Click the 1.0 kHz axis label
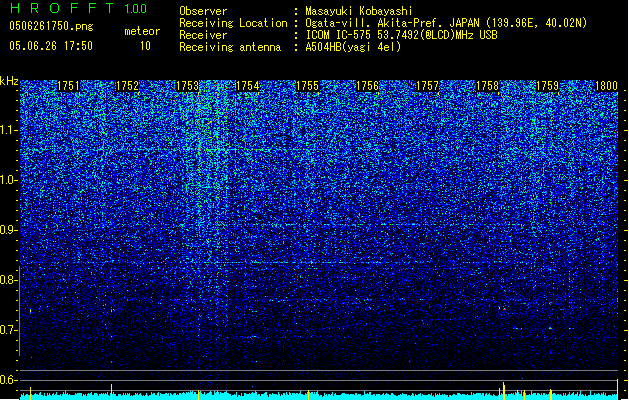 7,180
